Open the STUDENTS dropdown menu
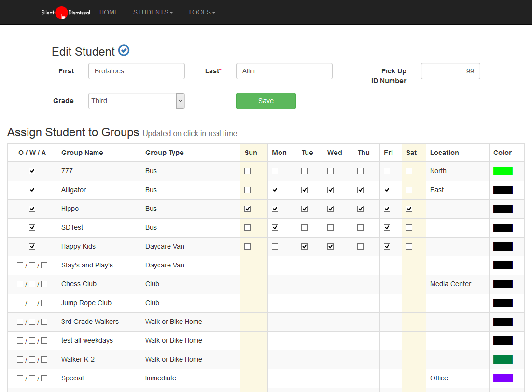 click(153, 12)
